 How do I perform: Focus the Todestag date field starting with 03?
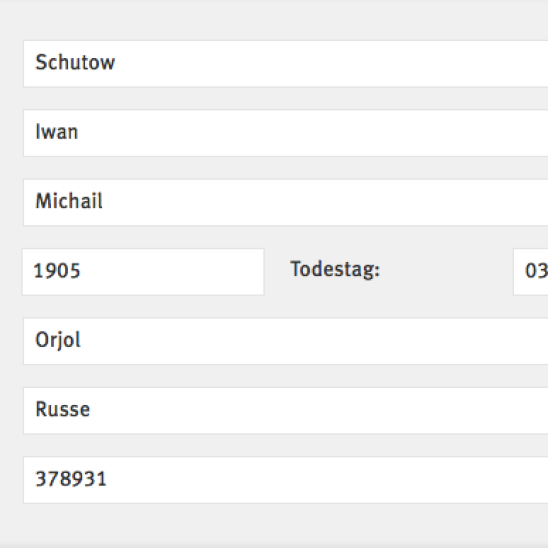click(531, 272)
